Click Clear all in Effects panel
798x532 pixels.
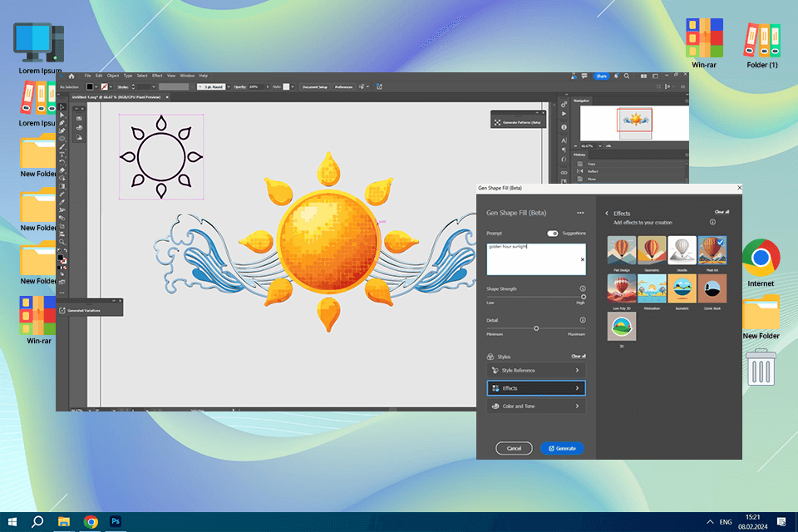click(722, 212)
